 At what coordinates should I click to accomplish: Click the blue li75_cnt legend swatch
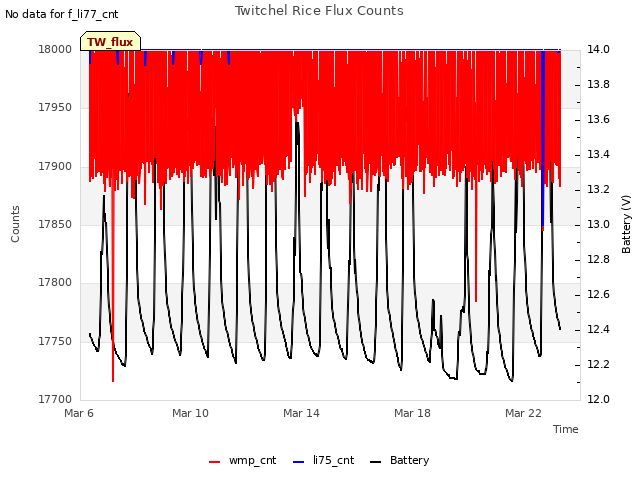coord(299,462)
